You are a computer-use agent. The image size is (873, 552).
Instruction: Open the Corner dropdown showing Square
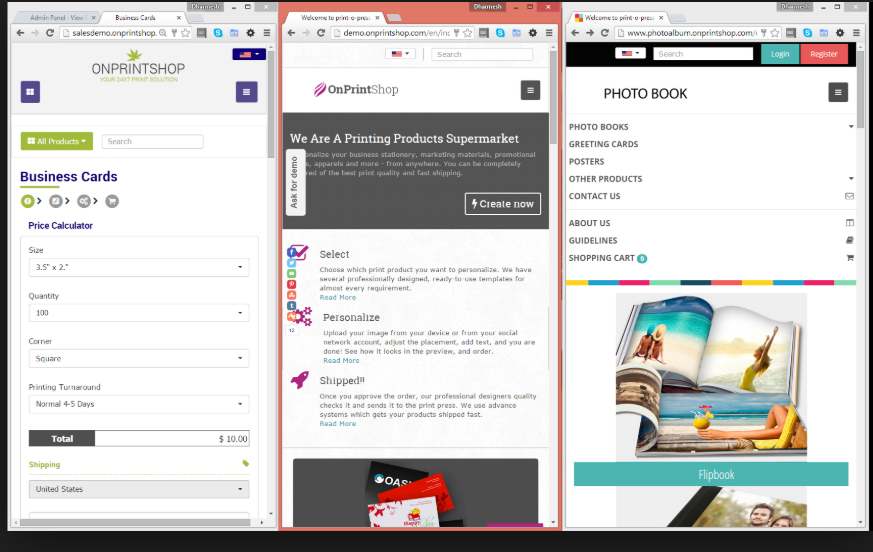pos(139,359)
